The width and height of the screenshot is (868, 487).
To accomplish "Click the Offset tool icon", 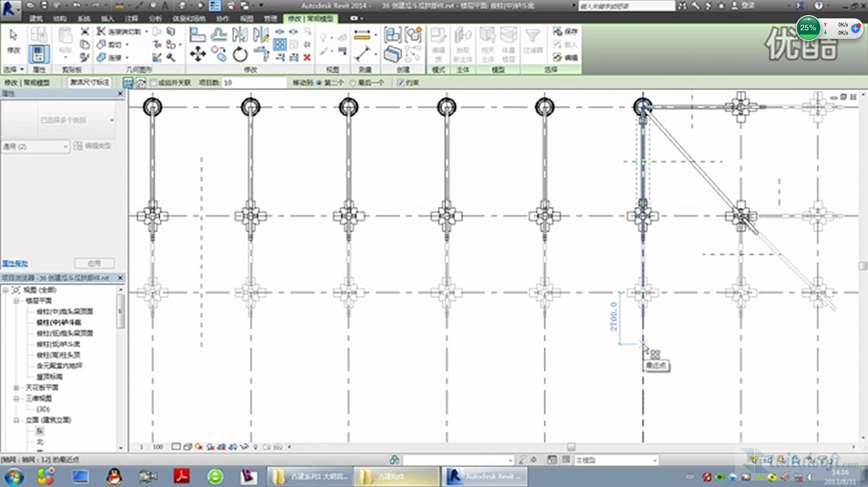I will [219, 35].
